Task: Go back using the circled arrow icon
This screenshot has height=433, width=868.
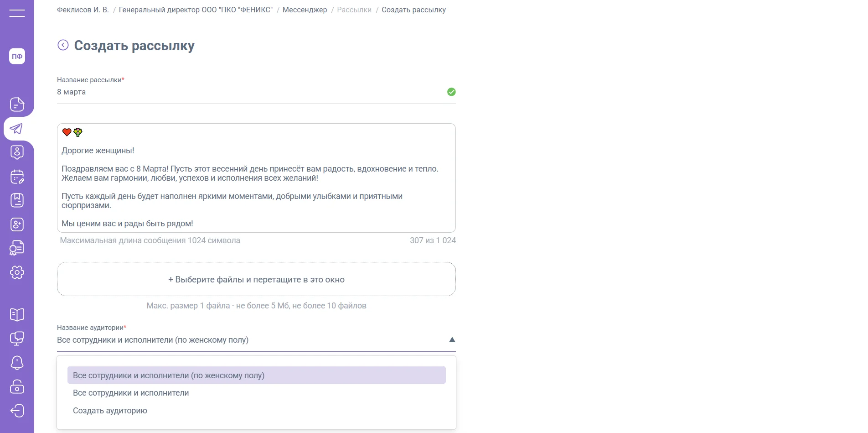Action: pyautogui.click(x=63, y=45)
